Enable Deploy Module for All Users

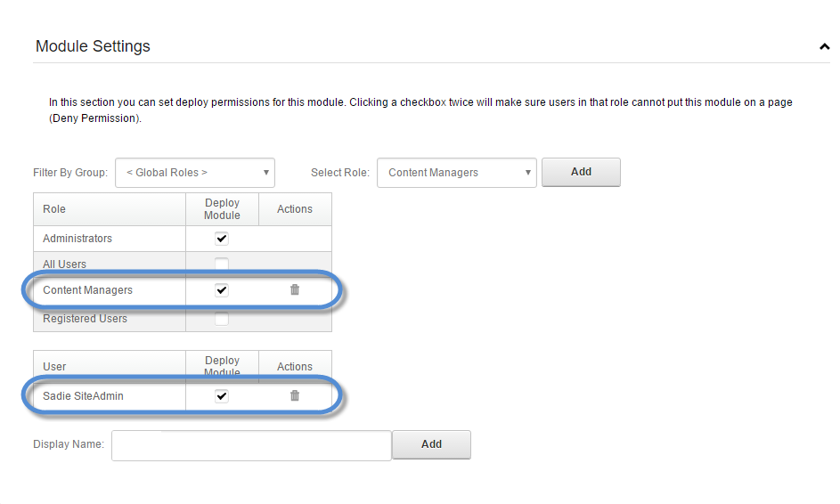click(x=222, y=264)
